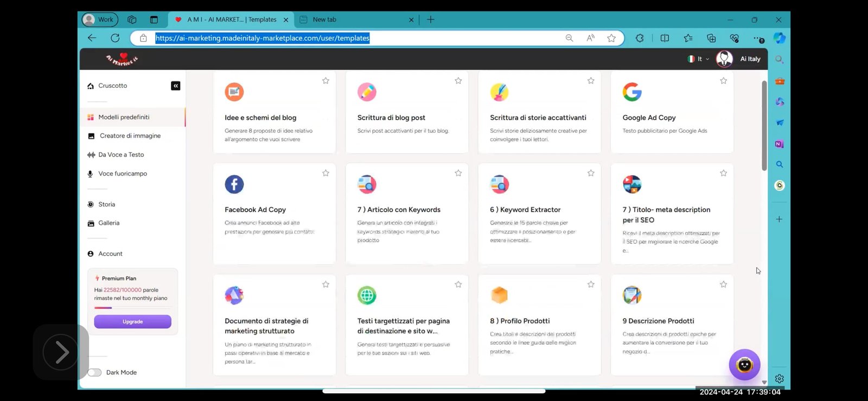Screen dimensions: 868x401
Task: Favorite the Google Ad Copy template star
Action: click(x=723, y=81)
